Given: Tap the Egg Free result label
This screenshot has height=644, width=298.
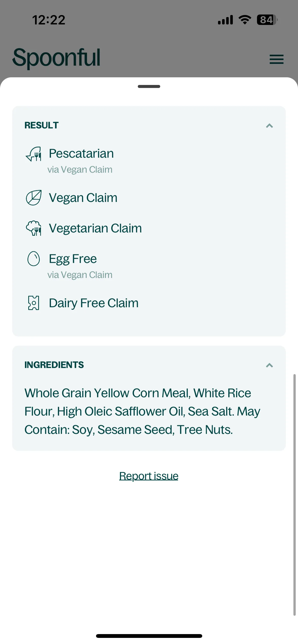Looking at the screenshot, I should coord(73,259).
